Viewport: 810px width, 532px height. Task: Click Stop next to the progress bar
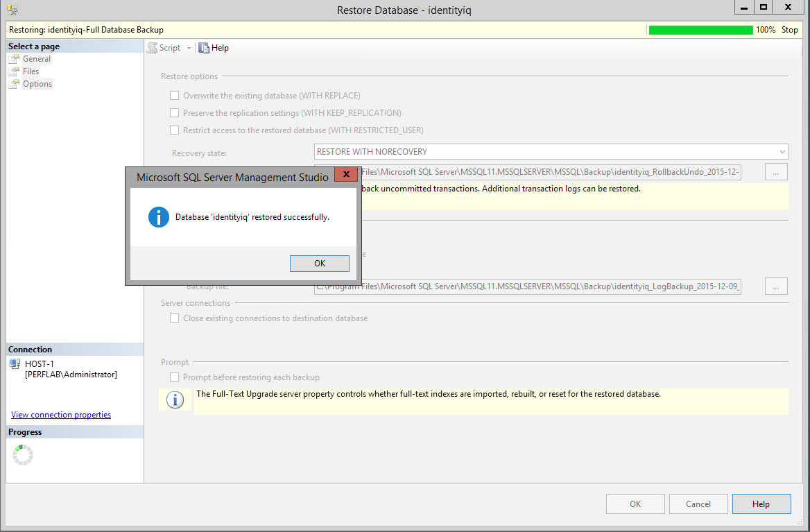click(x=789, y=30)
